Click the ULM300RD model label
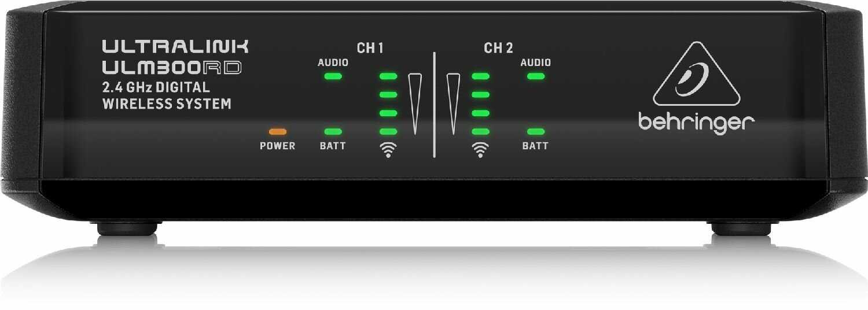This screenshot has height=310, width=868. (x=172, y=68)
